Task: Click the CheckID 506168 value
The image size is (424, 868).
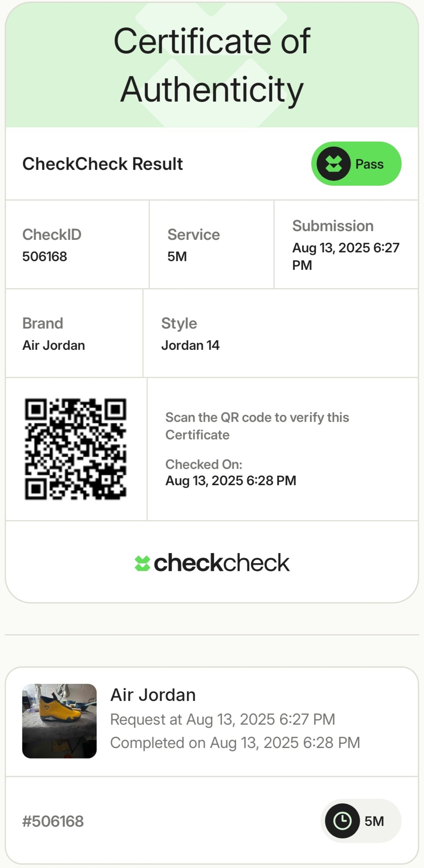Action: [x=45, y=257]
